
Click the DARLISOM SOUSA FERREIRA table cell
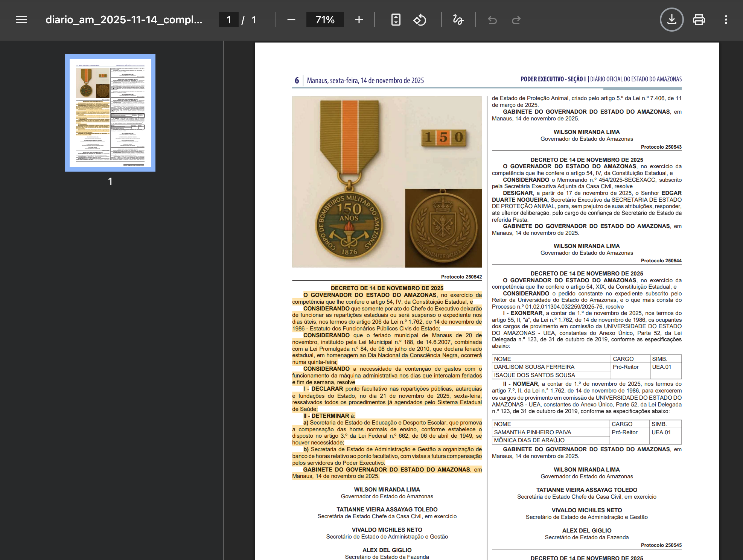pos(534,367)
